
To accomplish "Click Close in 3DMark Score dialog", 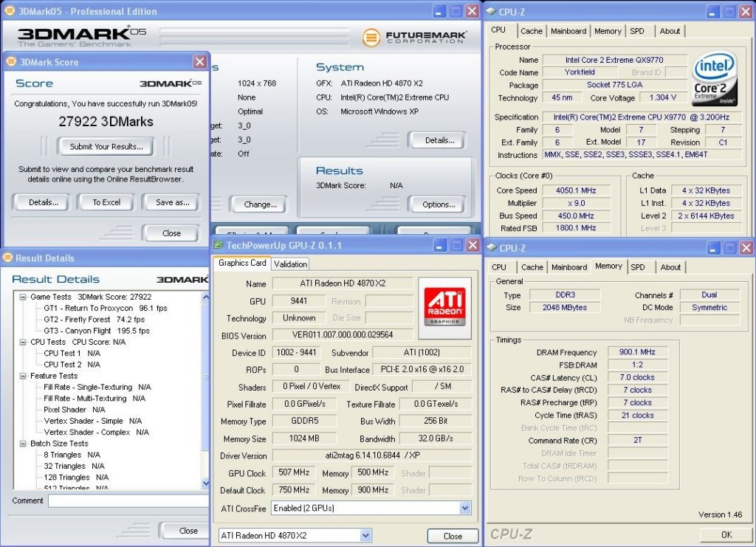I will click(171, 233).
